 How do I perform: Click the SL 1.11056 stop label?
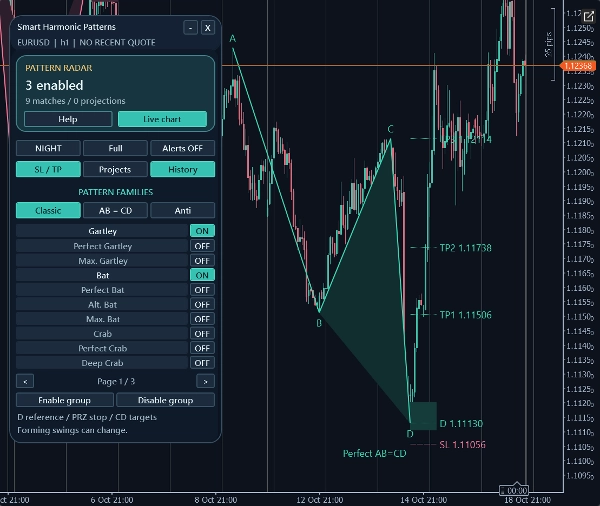coord(462,445)
